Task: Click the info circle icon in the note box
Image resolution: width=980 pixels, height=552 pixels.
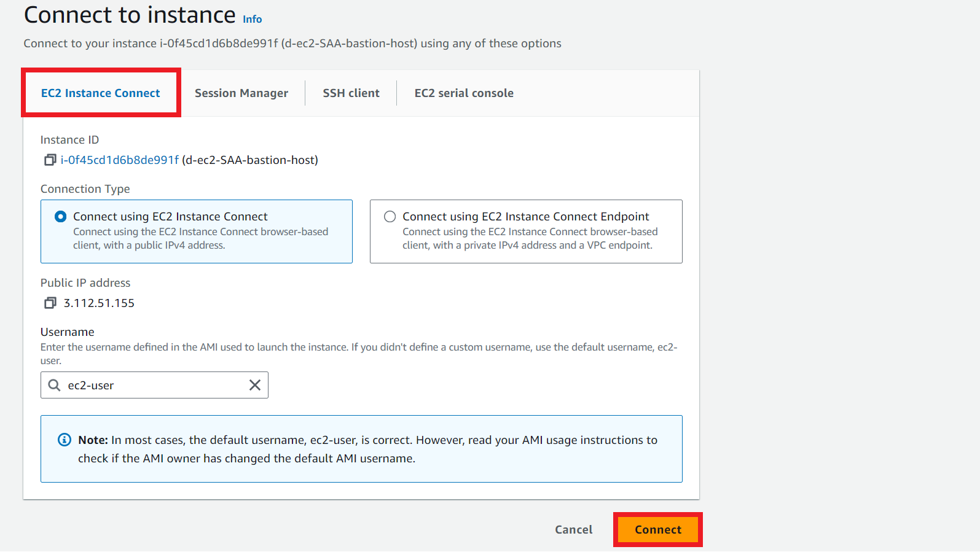Action: [x=64, y=440]
